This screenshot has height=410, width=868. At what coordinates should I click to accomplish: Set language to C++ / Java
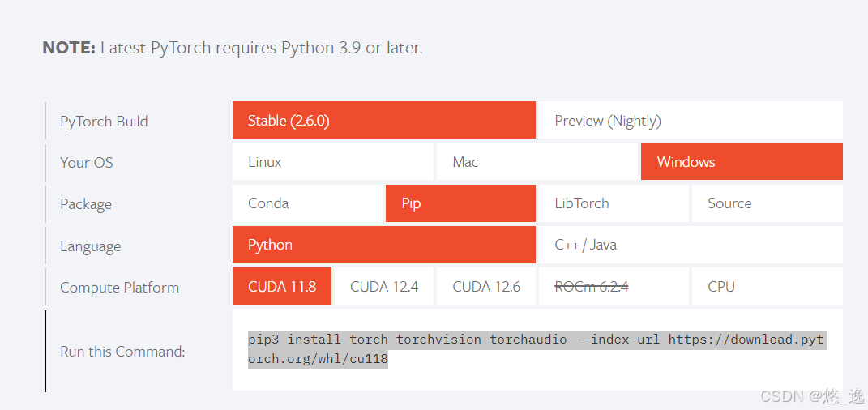pyautogui.click(x=691, y=245)
